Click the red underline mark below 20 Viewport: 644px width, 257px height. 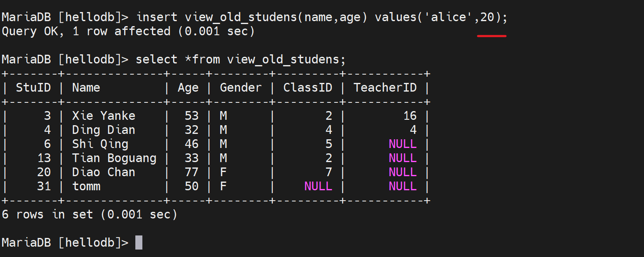tap(492, 36)
